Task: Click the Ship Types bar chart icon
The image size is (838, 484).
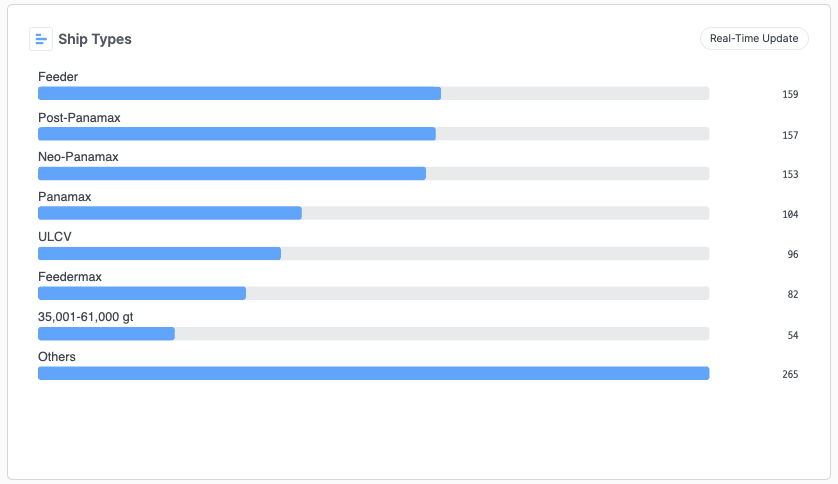Action: 41,39
